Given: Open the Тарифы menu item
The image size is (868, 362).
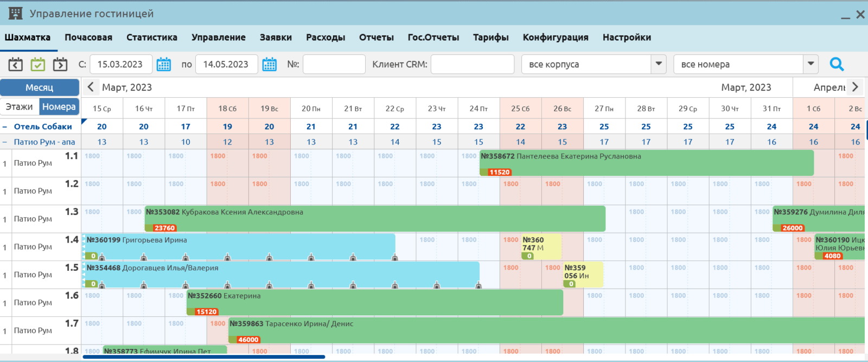Looking at the screenshot, I should coord(490,37).
